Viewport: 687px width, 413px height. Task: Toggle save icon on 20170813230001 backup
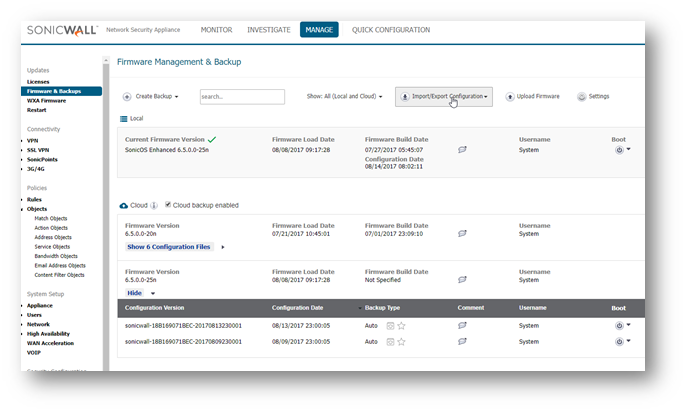(389, 325)
